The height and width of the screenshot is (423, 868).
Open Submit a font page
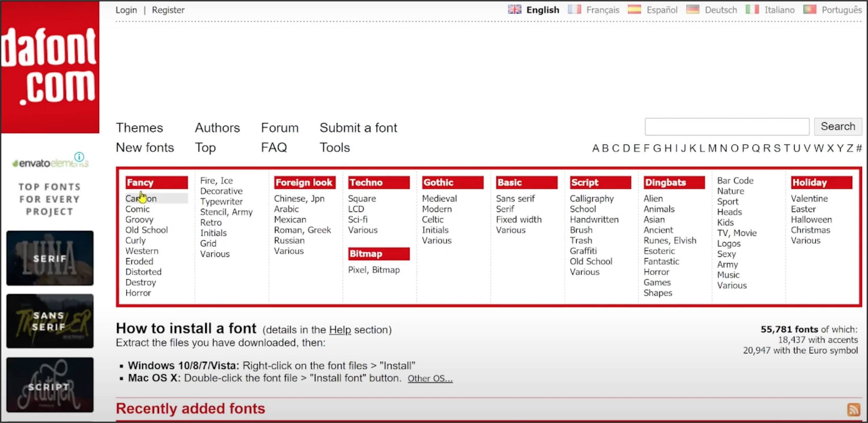click(x=358, y=128)
